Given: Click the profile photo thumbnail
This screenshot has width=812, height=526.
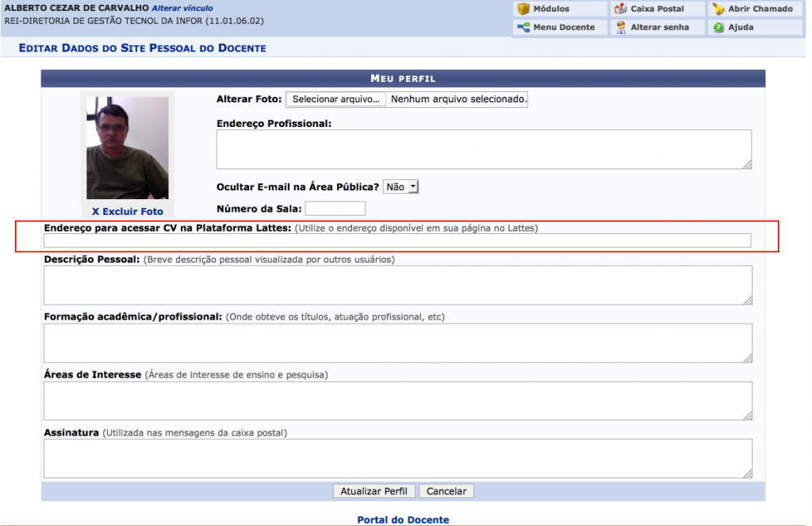Looking at the screenshot, I should (127, 148).
